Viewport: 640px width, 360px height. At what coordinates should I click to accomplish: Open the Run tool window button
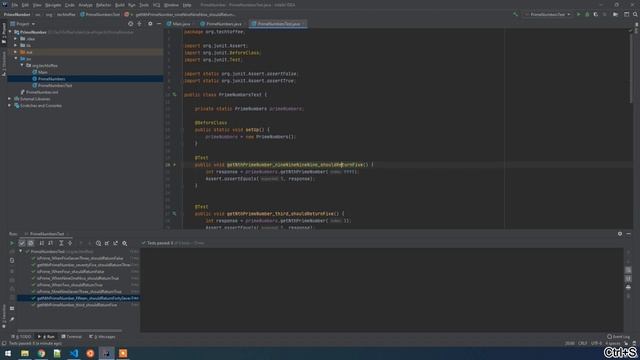coord(47,337)
